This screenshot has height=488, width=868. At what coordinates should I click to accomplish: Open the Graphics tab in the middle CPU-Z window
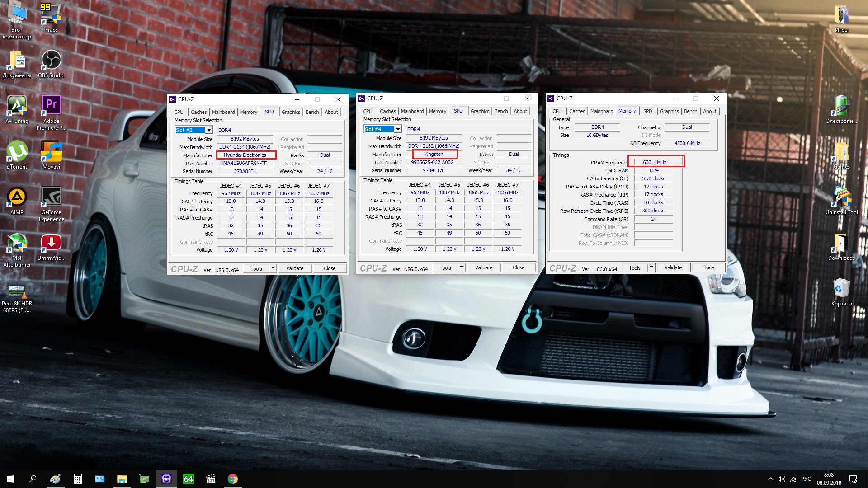(x=480, y=111)
